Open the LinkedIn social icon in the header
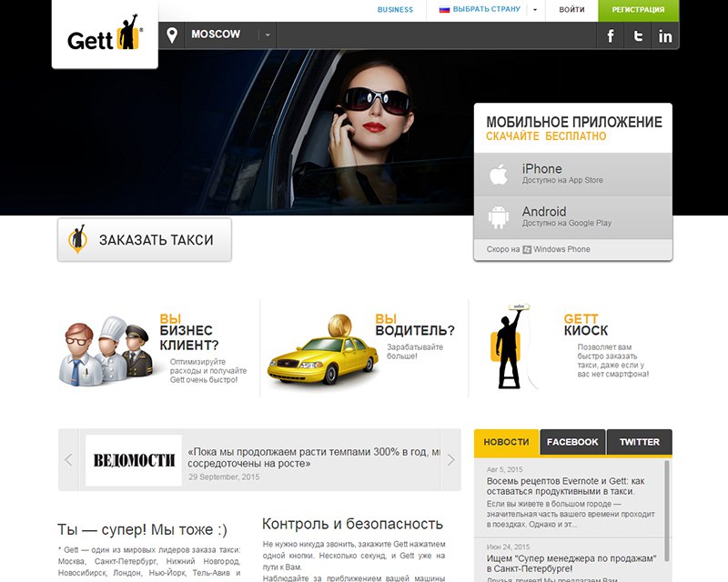 click(x=665, y=35)
